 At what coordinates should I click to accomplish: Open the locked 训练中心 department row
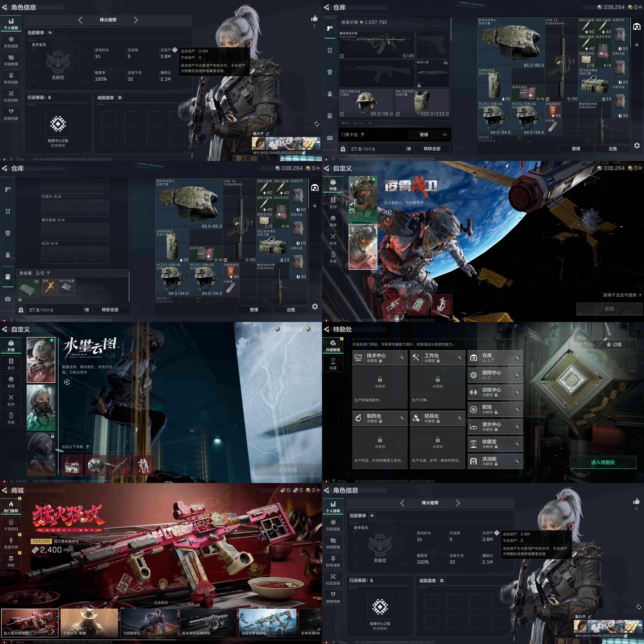(x=495, y=392)
